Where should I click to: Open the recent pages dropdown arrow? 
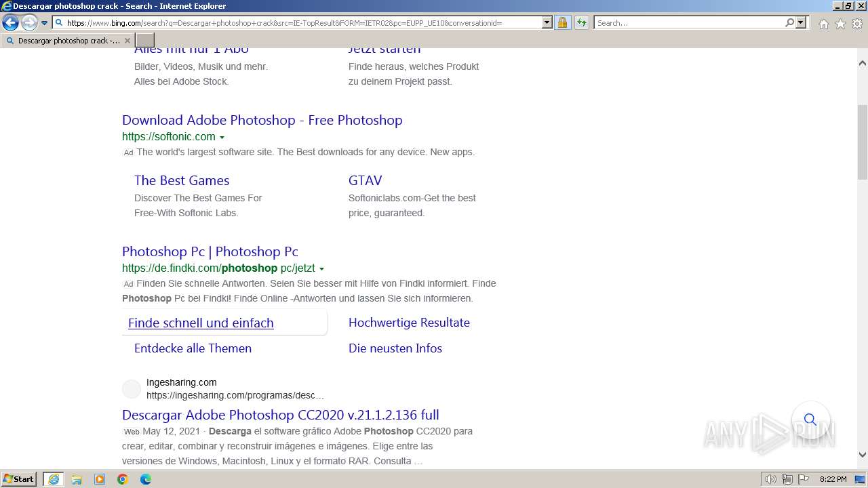click(45, 23)
